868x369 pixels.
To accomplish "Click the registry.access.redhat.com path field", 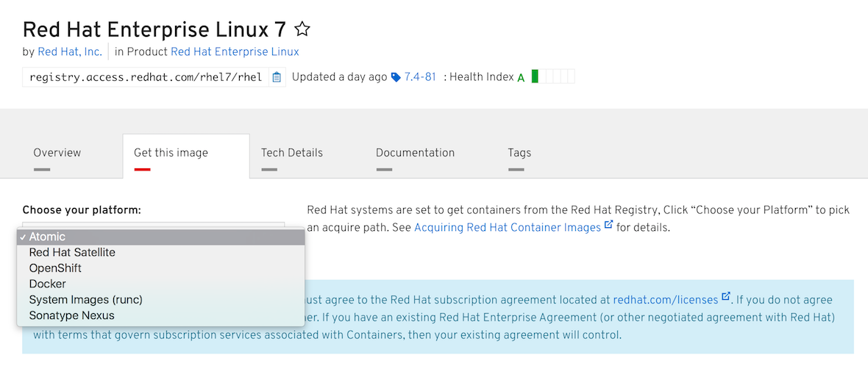I will (x=146, y=77).
